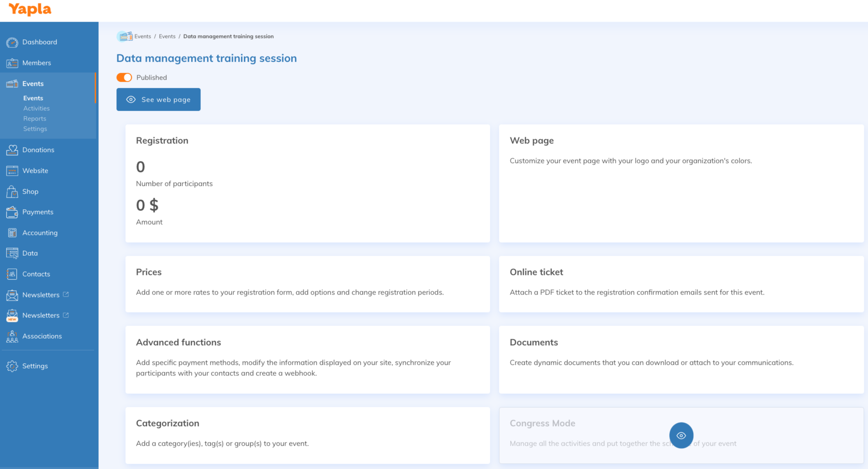The width and height of the screenshot is (868, 469).
Task: Open the Activities submenu item
Action: pyautogui.click(x=36, y=108)
